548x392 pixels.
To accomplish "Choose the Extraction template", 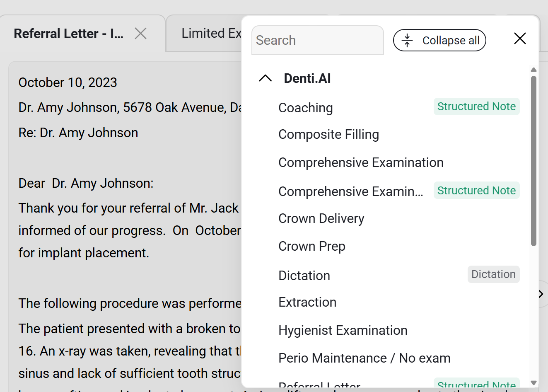I will click(x=307, y=302).
